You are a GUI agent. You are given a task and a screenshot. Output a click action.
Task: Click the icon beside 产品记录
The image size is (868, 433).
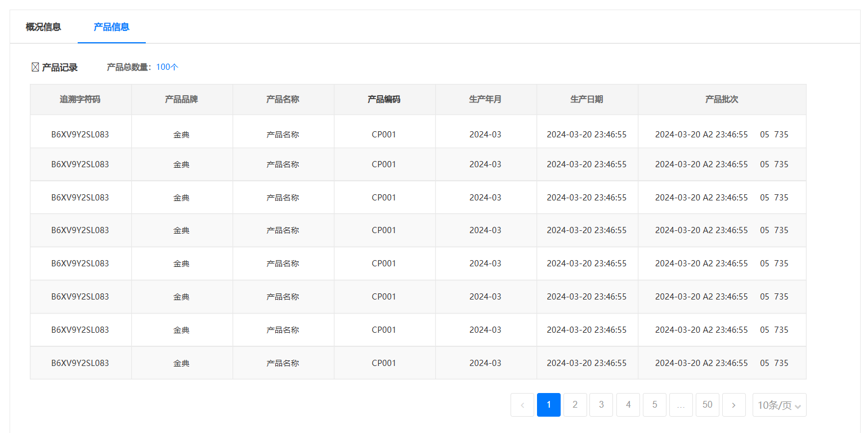point(35,68)
